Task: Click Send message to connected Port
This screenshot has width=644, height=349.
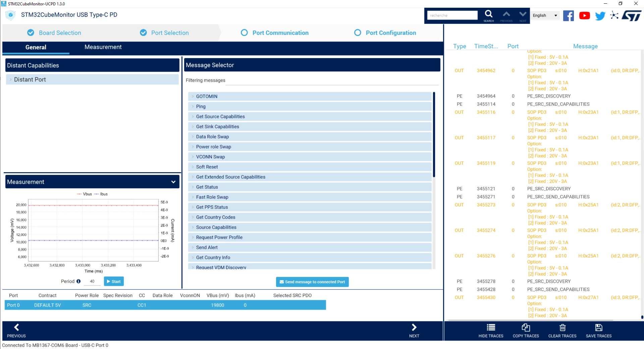Action: coord(312,282)
